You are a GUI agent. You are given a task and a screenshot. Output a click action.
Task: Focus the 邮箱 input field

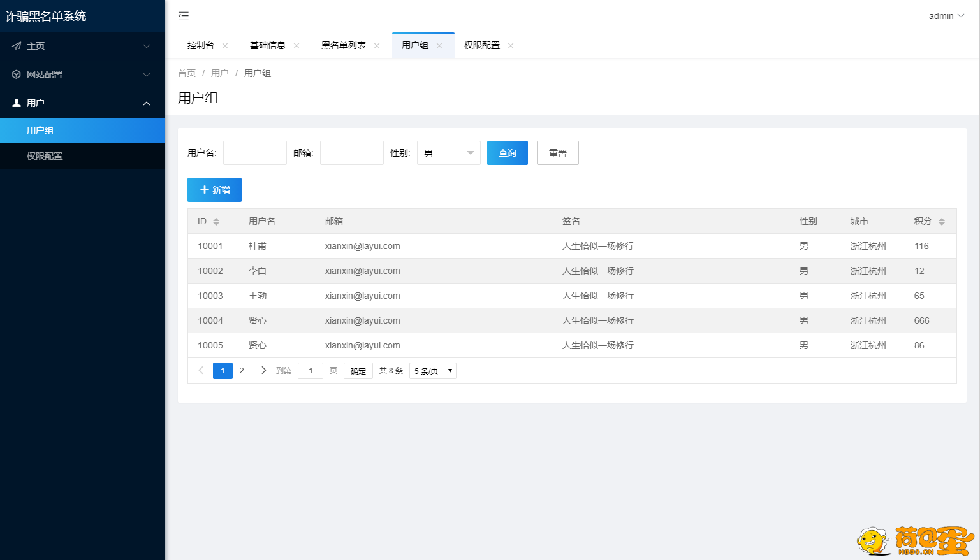click(x=352, y=153)
